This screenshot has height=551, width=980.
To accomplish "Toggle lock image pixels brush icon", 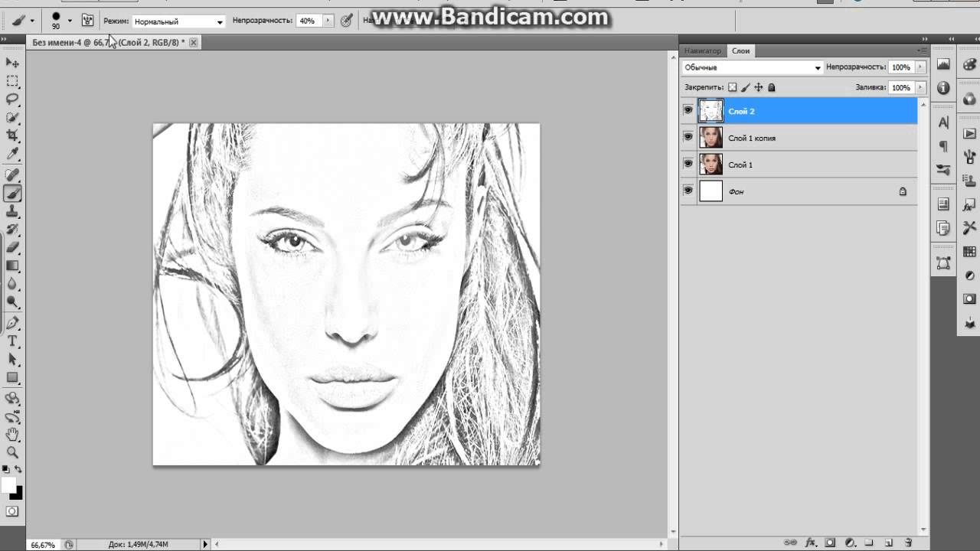I will click(x=745, y=87).
